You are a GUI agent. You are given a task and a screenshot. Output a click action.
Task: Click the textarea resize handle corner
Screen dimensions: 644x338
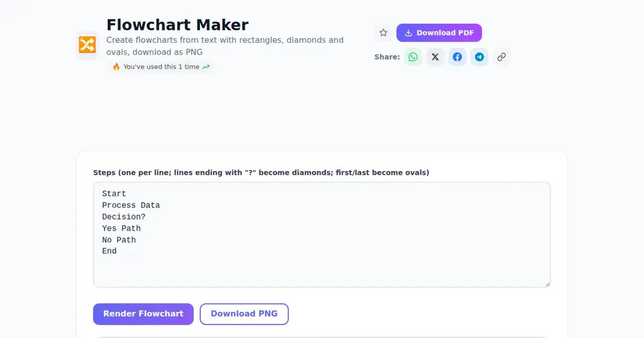(547, 284)
